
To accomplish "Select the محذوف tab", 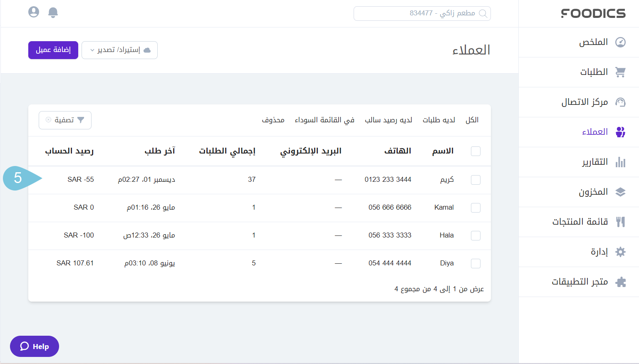I will (273, 120).
